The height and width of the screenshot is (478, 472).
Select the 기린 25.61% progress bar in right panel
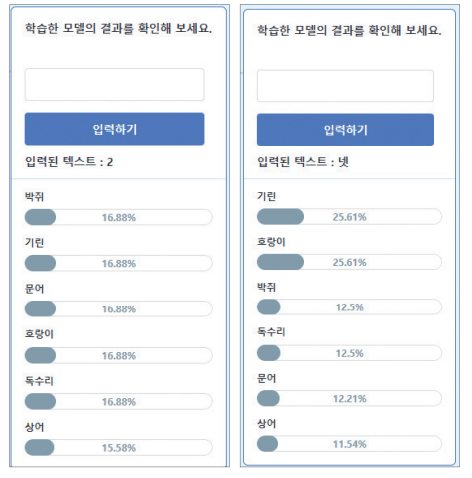(349, 217)
